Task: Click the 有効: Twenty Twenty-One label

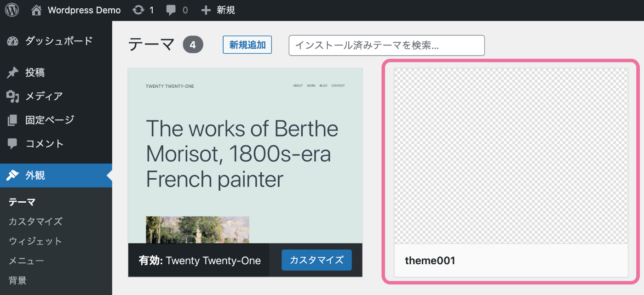Action: tap(200, 261)
